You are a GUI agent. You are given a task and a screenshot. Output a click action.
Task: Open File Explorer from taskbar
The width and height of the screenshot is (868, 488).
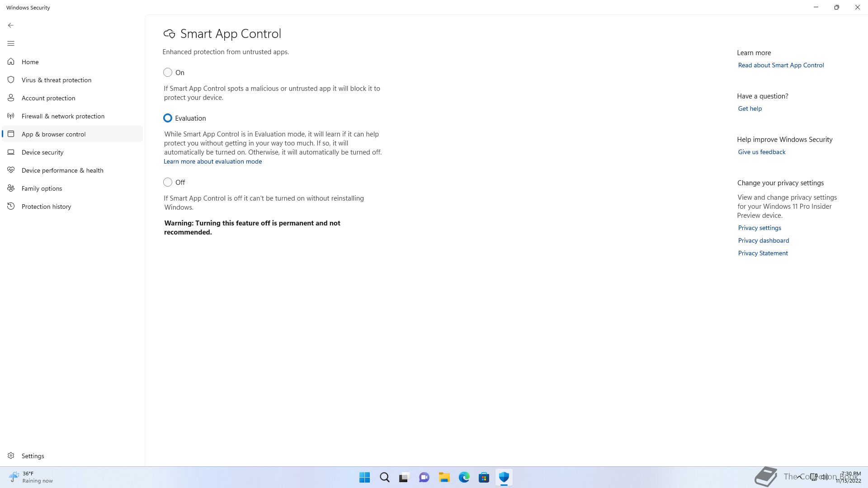point(444,477)
